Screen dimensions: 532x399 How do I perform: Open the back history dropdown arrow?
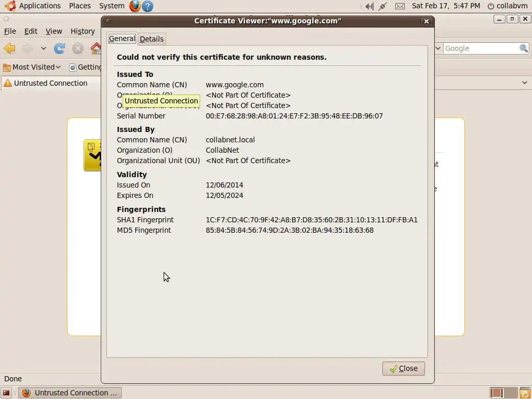click(x=44, y=48)
